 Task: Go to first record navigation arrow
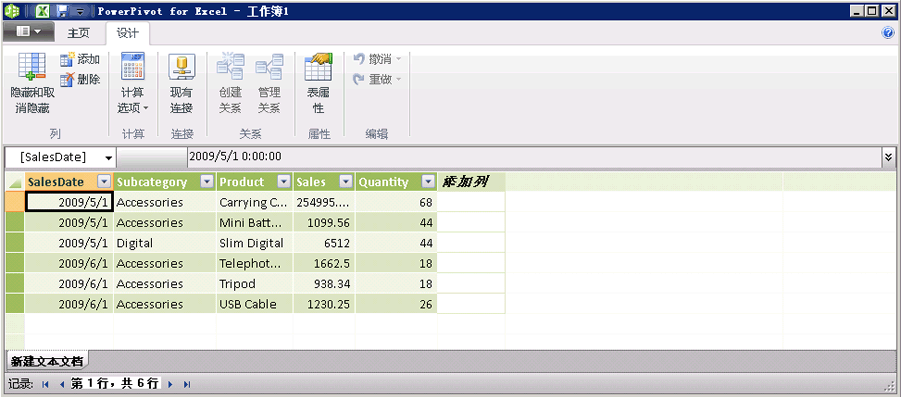pyautogui.click(x=45, y=384)
